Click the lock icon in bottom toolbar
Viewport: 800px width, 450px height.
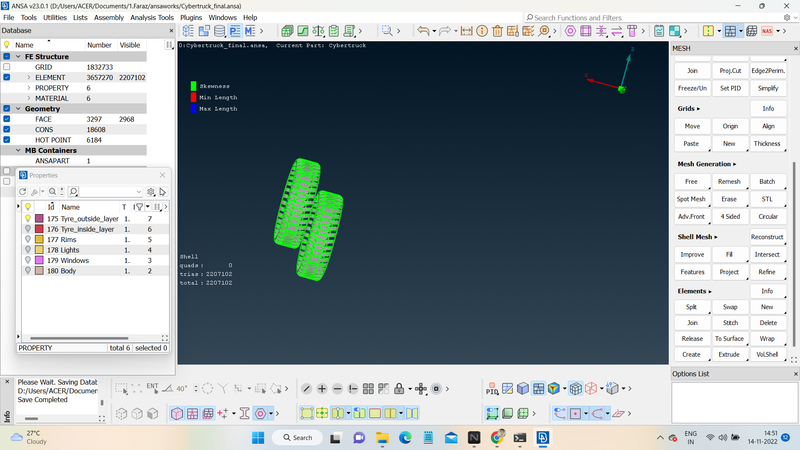point(399,389)
